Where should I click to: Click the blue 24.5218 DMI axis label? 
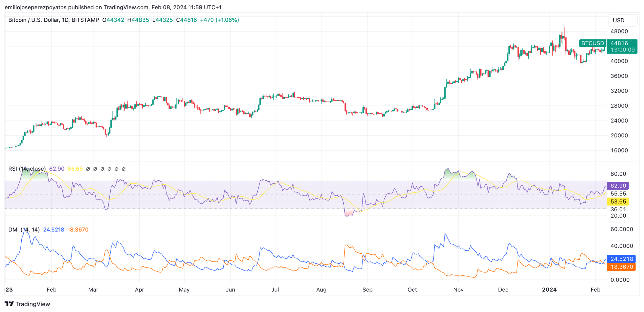621,259
